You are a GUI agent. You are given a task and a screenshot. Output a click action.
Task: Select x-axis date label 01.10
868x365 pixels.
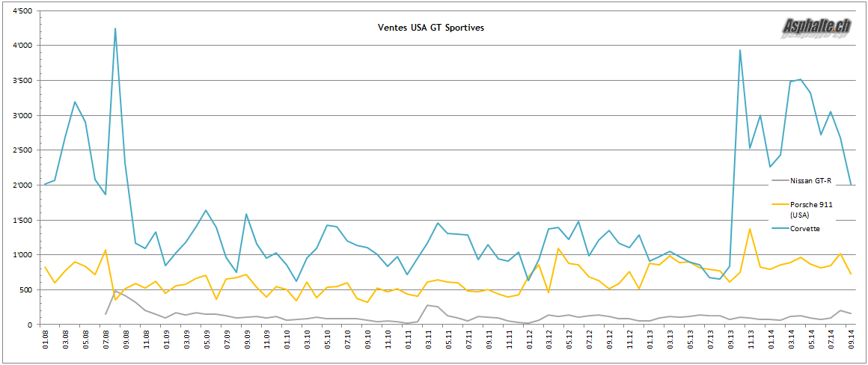[x=287, y=339]
